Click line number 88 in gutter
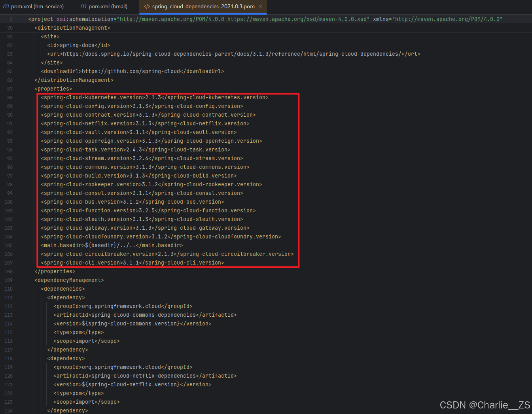 coord(10,97)
